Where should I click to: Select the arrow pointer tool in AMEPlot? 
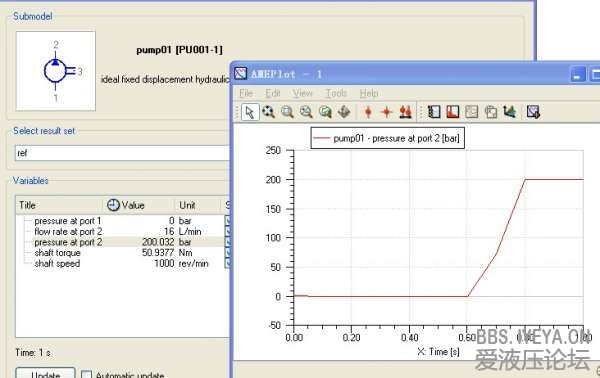pyautogui.click(x=250, y=112)
